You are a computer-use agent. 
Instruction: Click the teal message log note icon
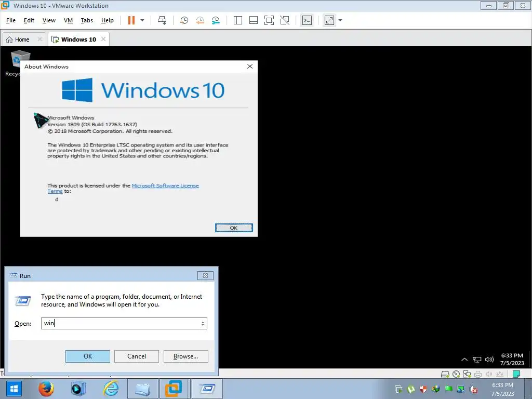(516, 374)
